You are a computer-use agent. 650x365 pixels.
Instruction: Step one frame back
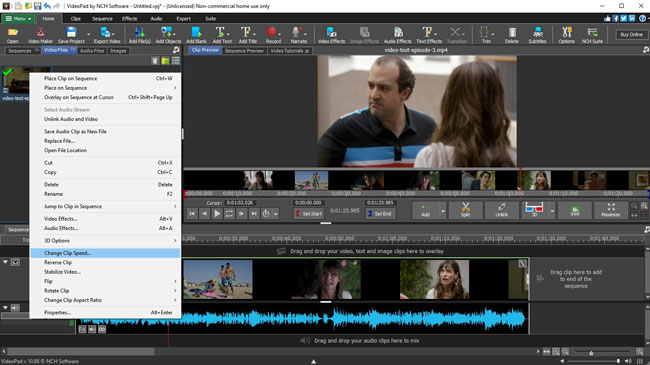[x=204, y=214]
